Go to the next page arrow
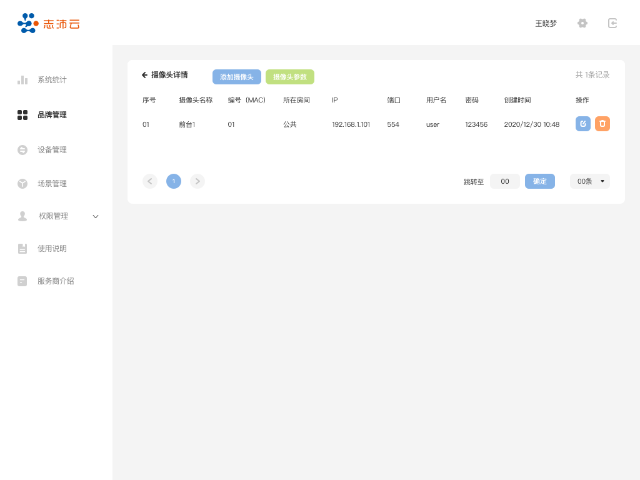 pyautogui.click(x=197, y=181)
